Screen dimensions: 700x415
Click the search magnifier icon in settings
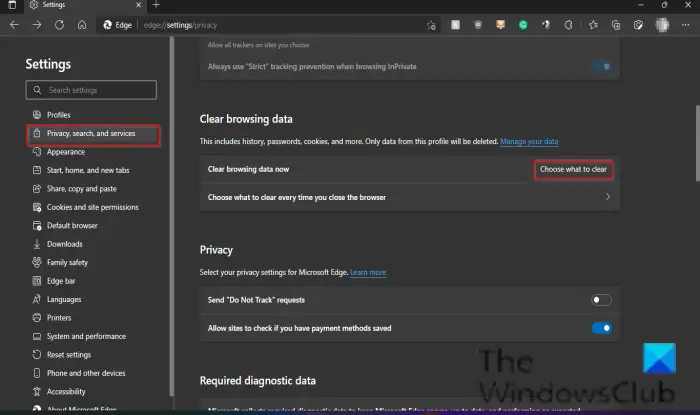(38, 90)
